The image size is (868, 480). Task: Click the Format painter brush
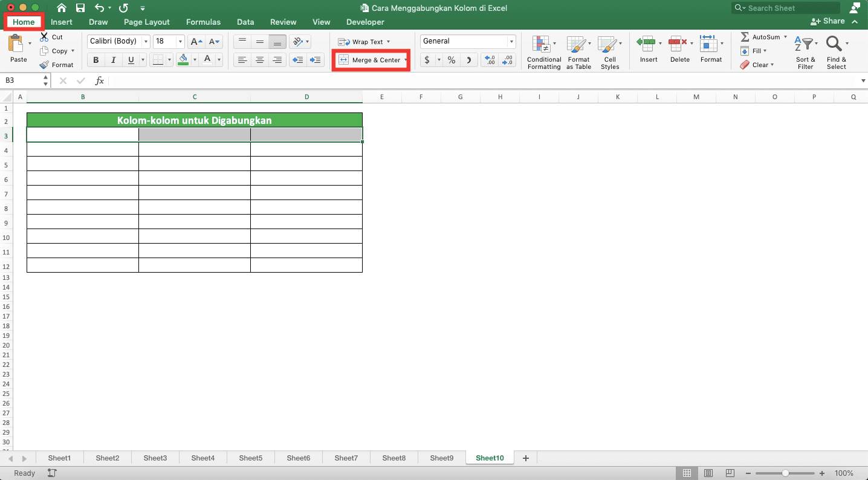coord(44,65)
